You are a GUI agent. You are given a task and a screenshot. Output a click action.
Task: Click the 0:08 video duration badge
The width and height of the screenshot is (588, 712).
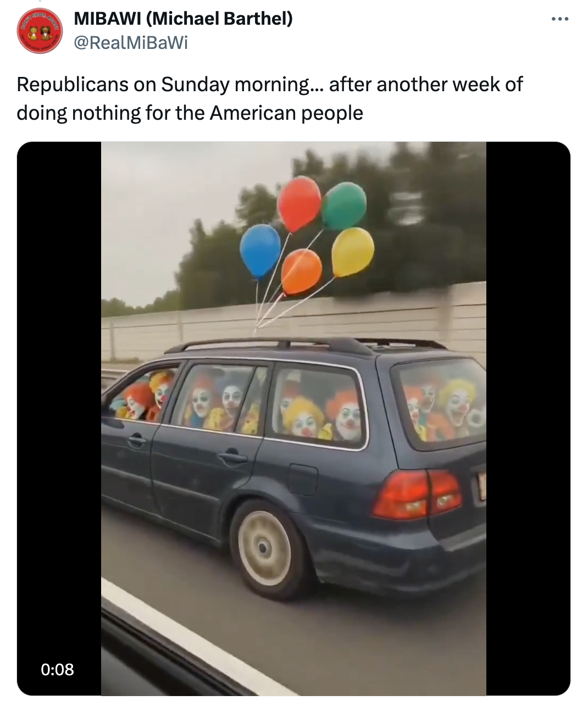tap(57, 669)
